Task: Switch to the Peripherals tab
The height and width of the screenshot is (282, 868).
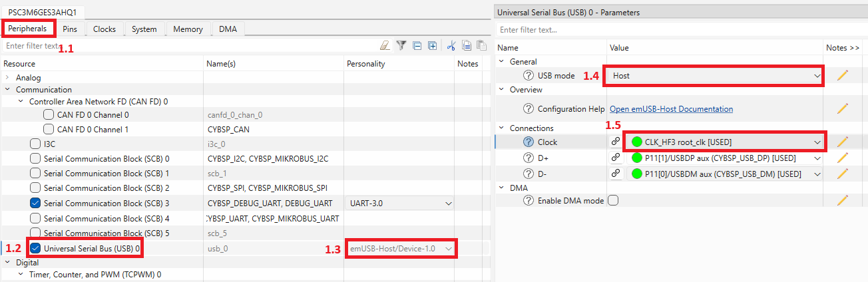Action: coord(28,29)
